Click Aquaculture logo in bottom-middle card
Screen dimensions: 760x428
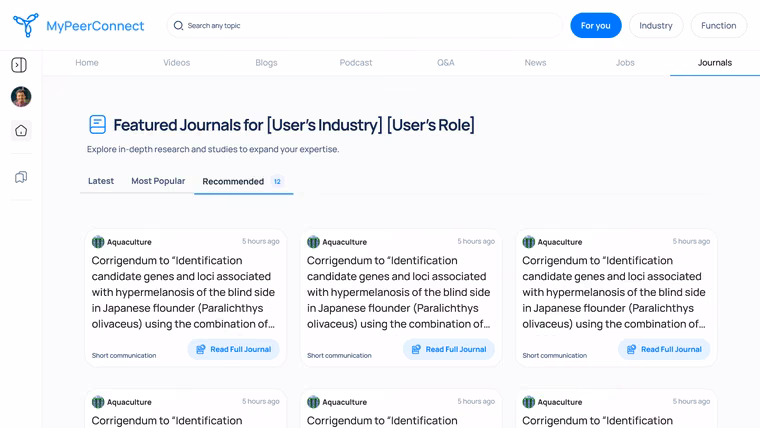click(313, 402)
